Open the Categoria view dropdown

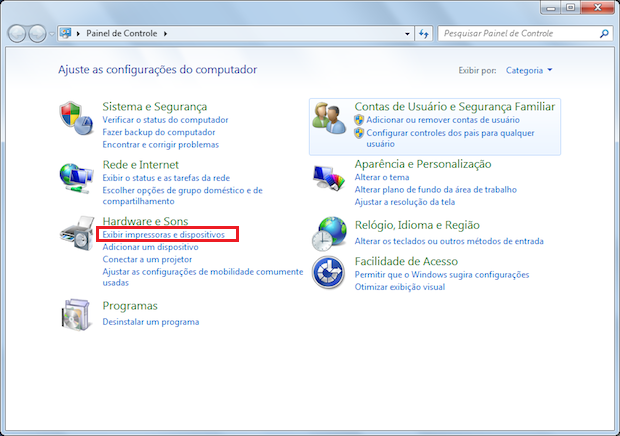coord(529,70)
